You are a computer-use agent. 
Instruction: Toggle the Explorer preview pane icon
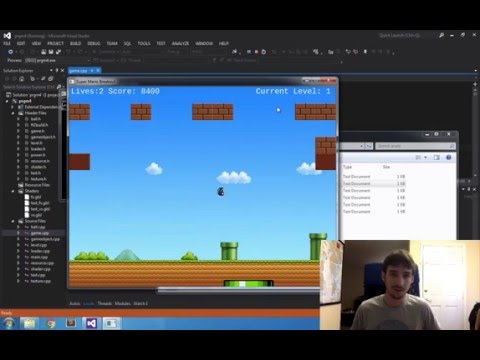point(436,157)
